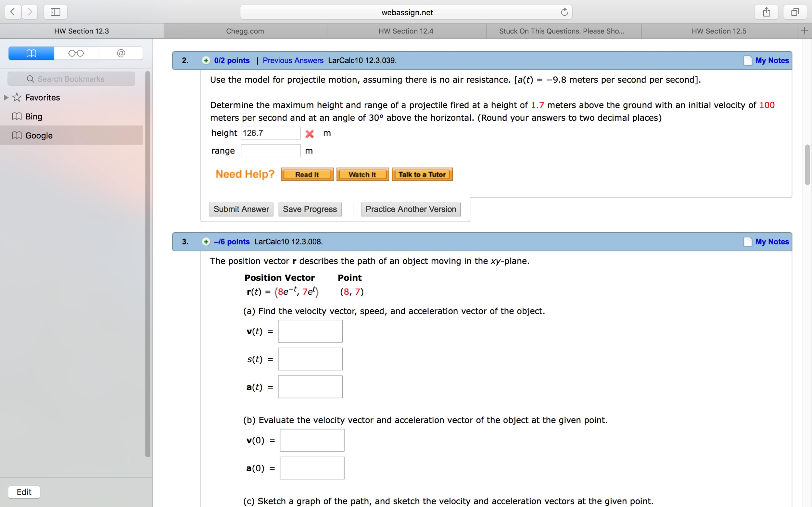Open My Notes for question 3
The width and height of the screenshot is (812, 507).
(772, 242)
